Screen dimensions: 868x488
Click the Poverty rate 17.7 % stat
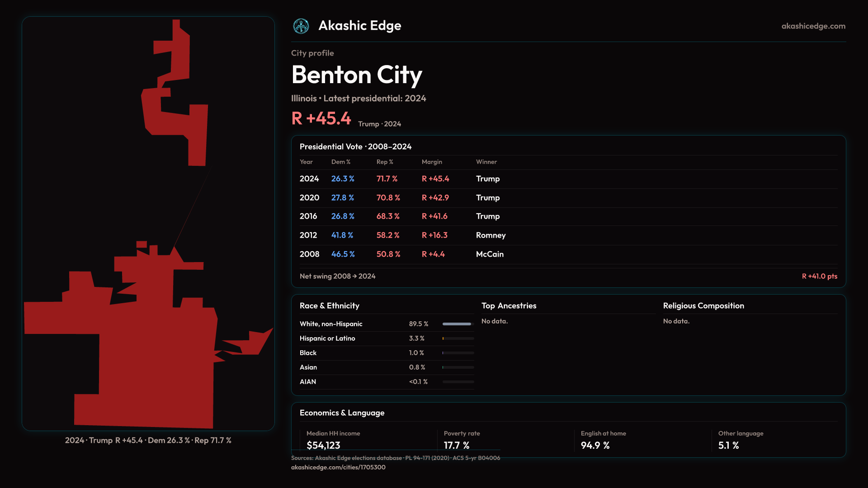(456, 446)
